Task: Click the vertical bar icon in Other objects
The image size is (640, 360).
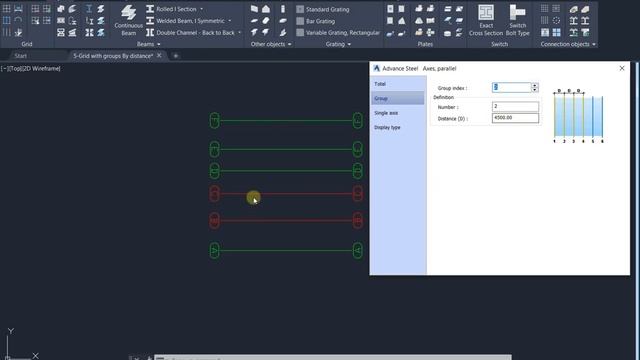Action: 283,9
